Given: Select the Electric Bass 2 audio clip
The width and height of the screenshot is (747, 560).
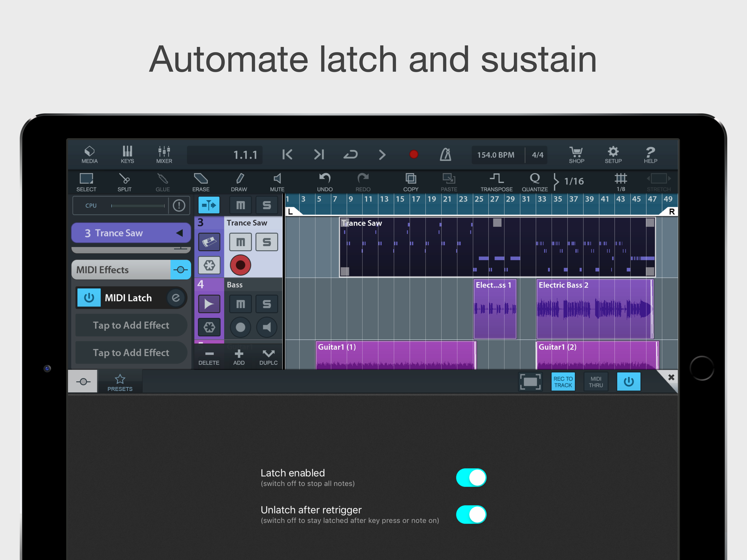Looking at the screenshot, I should (594, 309).
